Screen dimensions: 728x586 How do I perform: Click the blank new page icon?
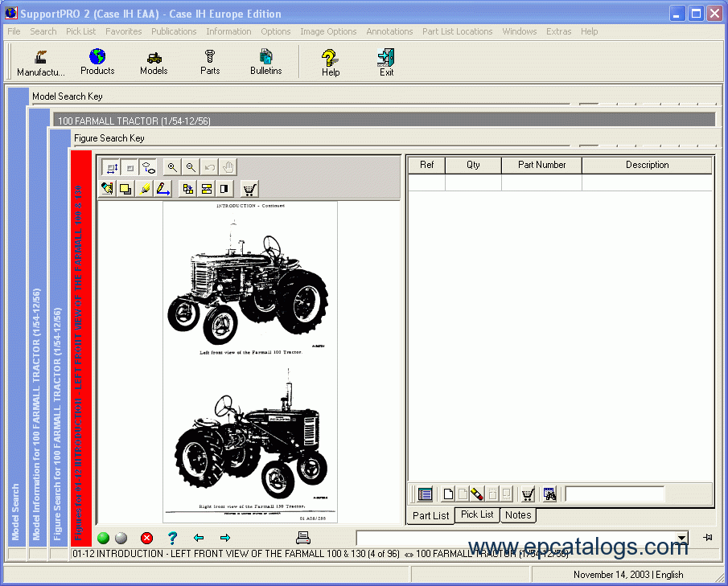point(448,494)
